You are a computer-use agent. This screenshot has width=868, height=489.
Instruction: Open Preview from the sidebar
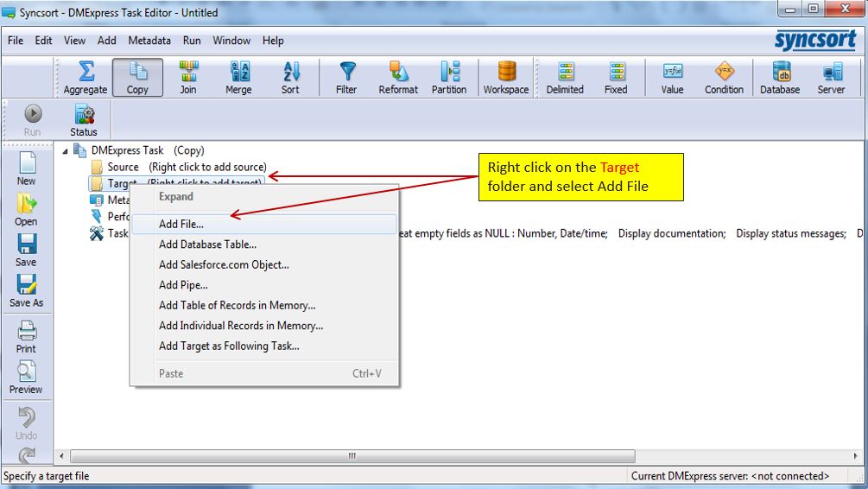click(27, 378)
